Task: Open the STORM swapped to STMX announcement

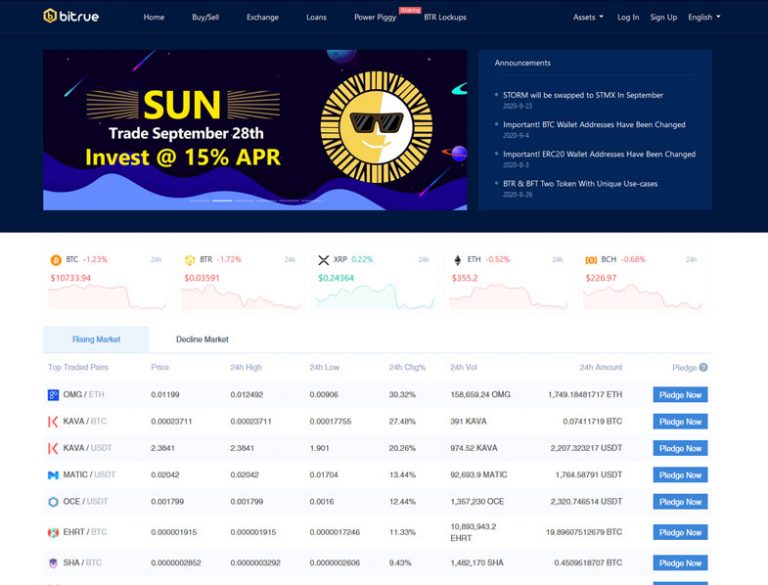Action: tap(583, 95)
